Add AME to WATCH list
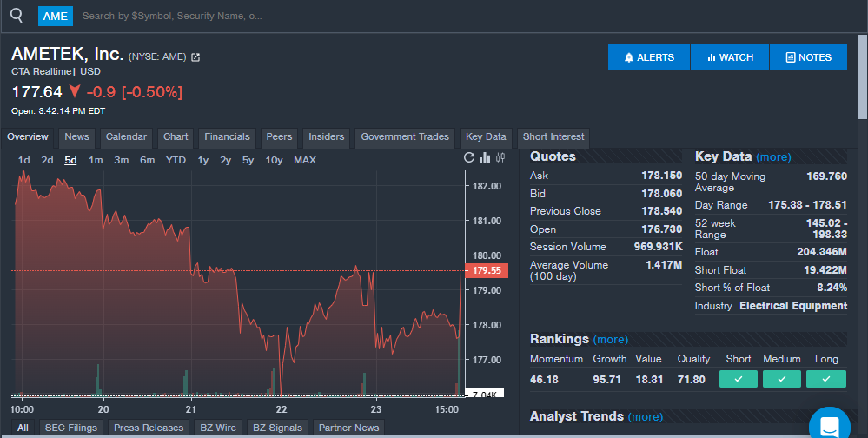This screenshot has width=868, height=438. click(730, 57)
